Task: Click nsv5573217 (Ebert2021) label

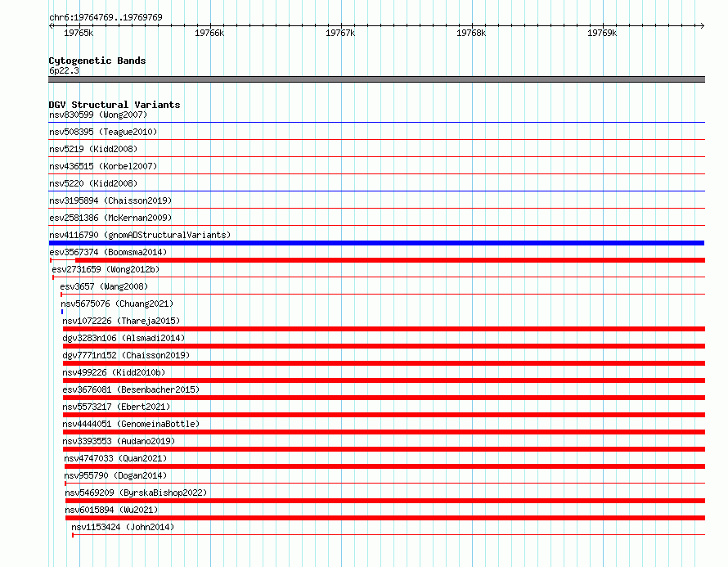Action: [116, 407]
